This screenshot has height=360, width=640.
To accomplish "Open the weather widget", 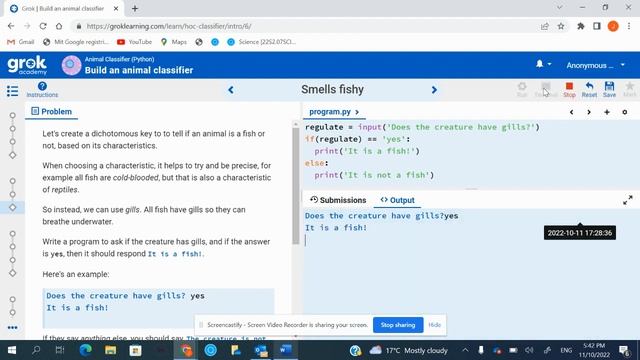I will coord(409,350).
